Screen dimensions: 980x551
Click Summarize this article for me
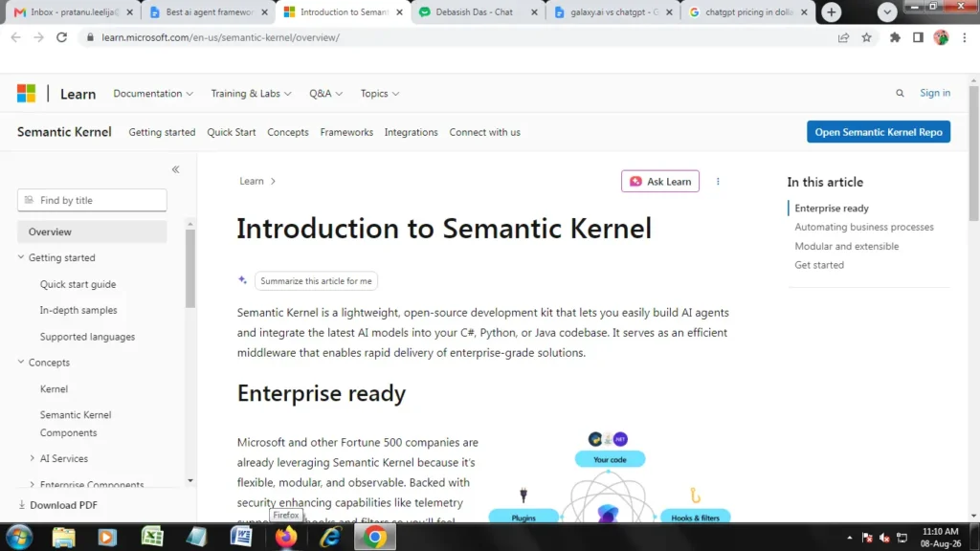coord(316,280)
